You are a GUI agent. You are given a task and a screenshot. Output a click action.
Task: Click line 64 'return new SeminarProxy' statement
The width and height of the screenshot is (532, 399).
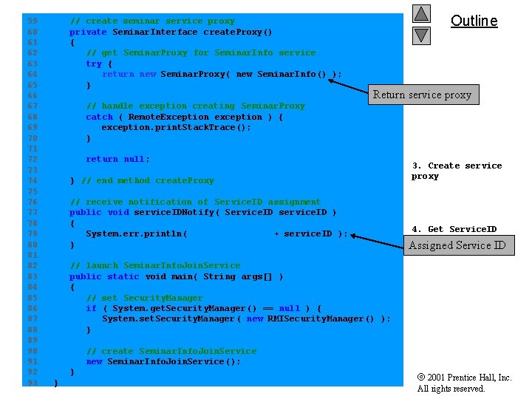coord(222,74)
